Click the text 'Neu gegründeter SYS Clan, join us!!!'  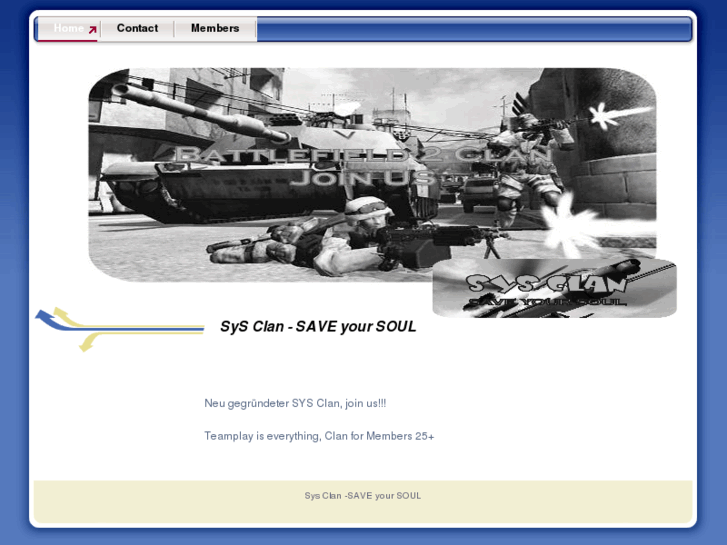click(x=295, y=404)
